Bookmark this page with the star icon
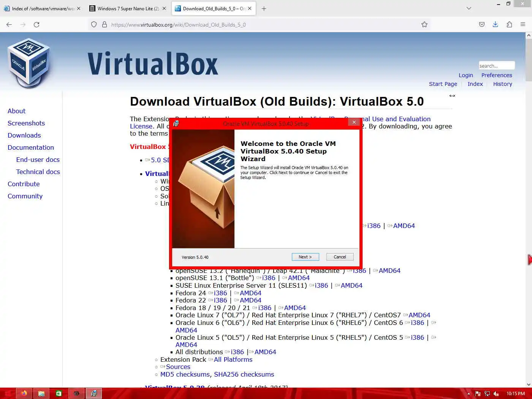The width and height of the screenshot is (532, 399). [424, 24]
